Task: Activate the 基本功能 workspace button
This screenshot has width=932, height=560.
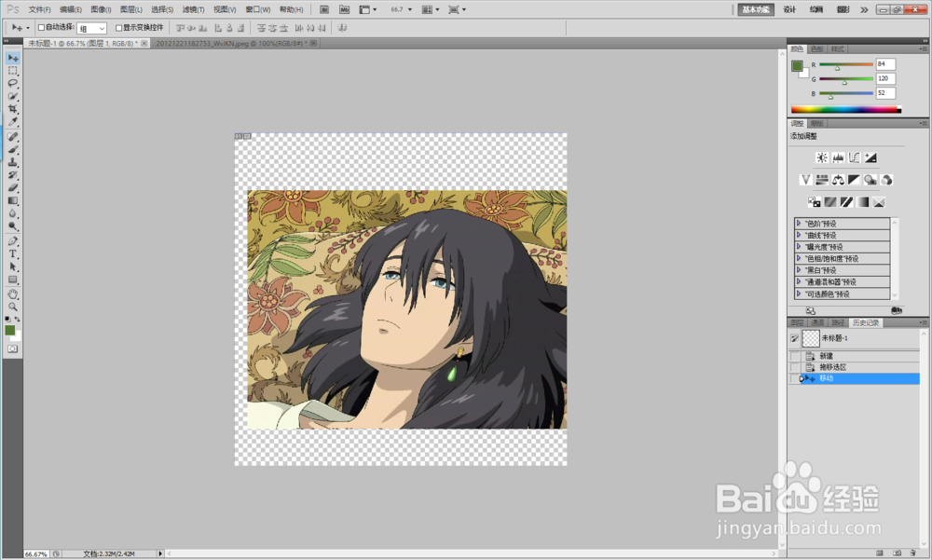Action: [x=756, y=9]
